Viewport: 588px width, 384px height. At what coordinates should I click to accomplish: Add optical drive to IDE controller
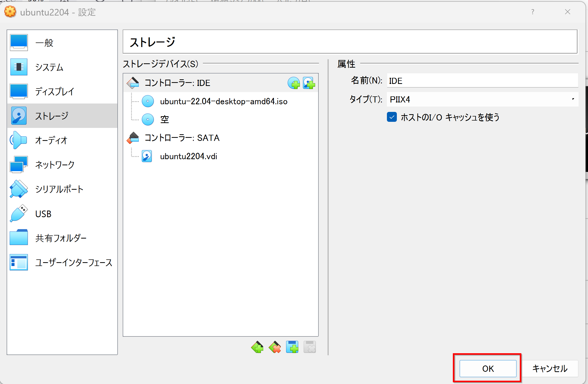point(294,83)
